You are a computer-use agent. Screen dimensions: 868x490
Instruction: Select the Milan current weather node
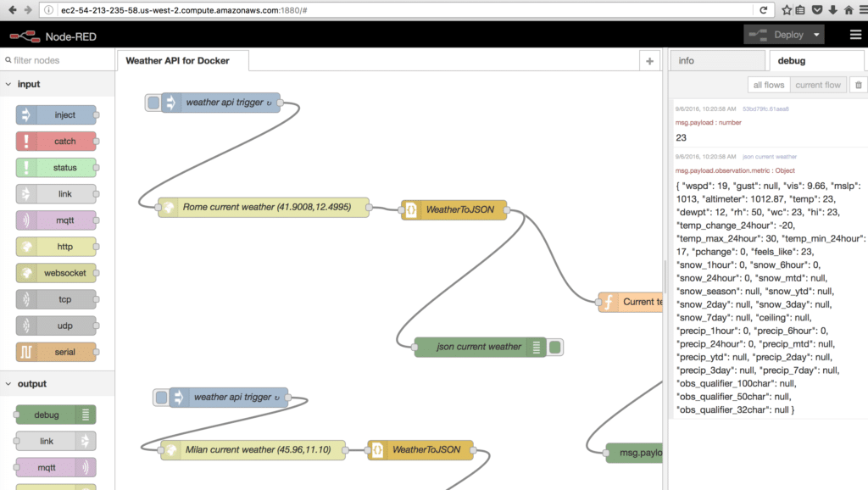[253, 449]
